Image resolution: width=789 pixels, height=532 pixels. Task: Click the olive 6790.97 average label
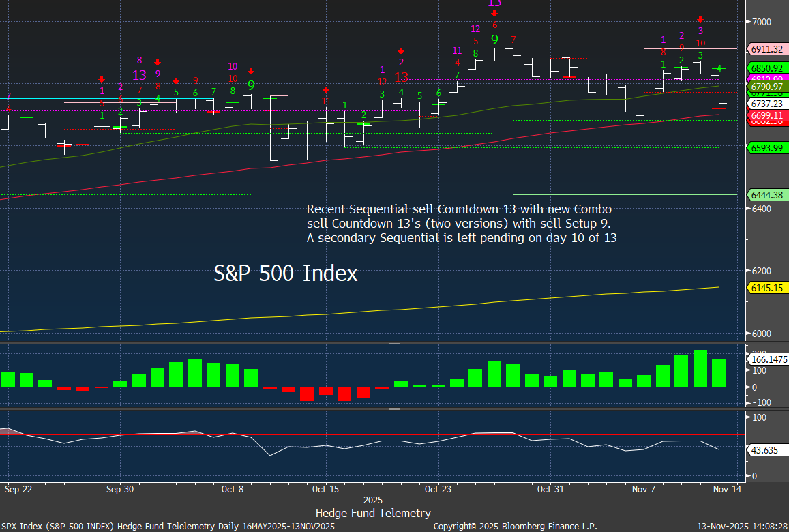click(x=766, y=87)
